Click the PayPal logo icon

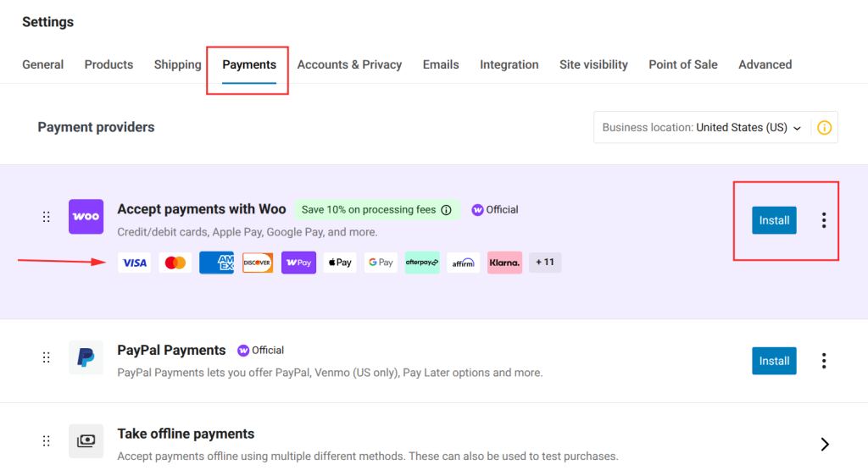tap(86, 357)
